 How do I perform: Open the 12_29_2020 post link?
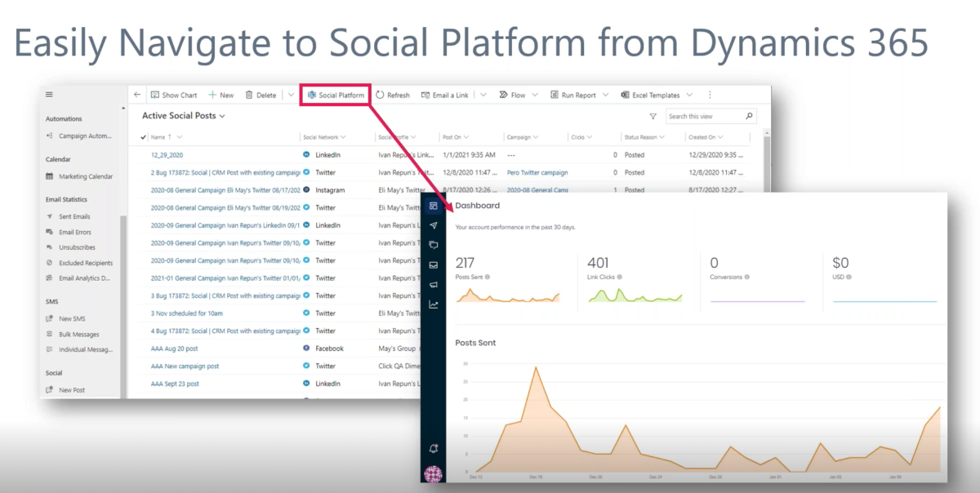(x=167, y=154)
